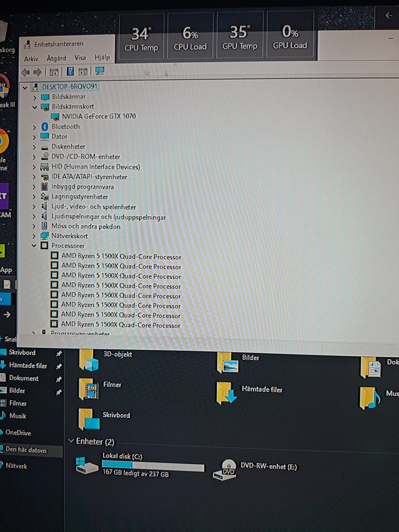Select Hämtade filer in navigation sidebar
This screenshot has width=399, height=532.
tap(28, 366)
